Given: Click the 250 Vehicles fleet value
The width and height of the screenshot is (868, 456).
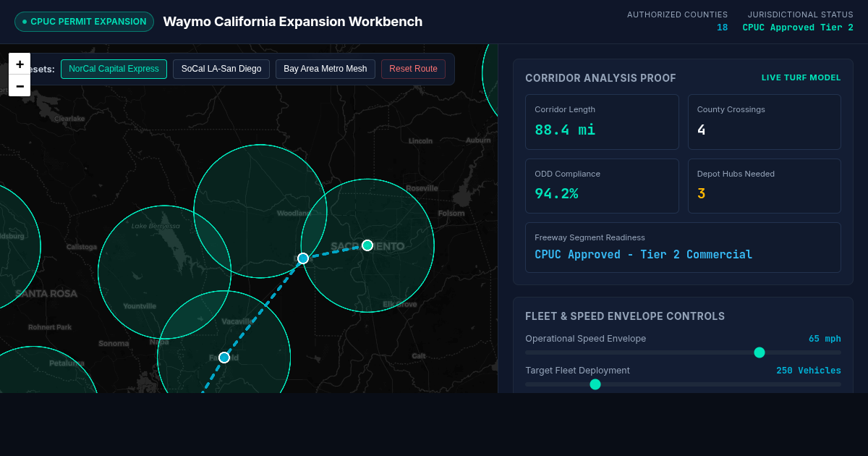Looking at the screenshot, I should click(809, 371).
